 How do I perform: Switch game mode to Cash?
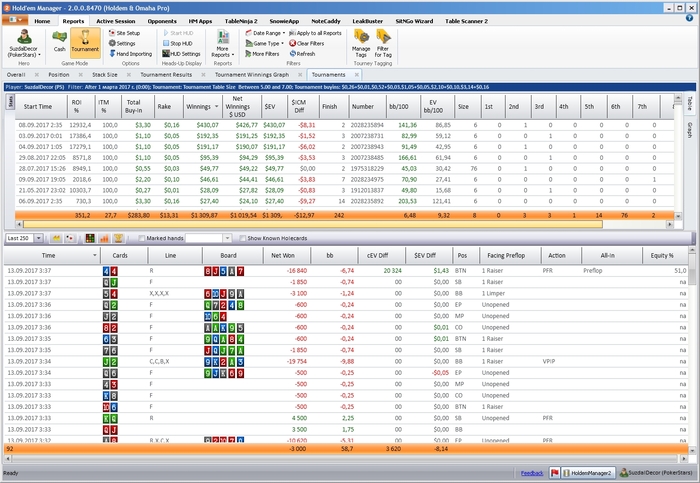(59, 41)
